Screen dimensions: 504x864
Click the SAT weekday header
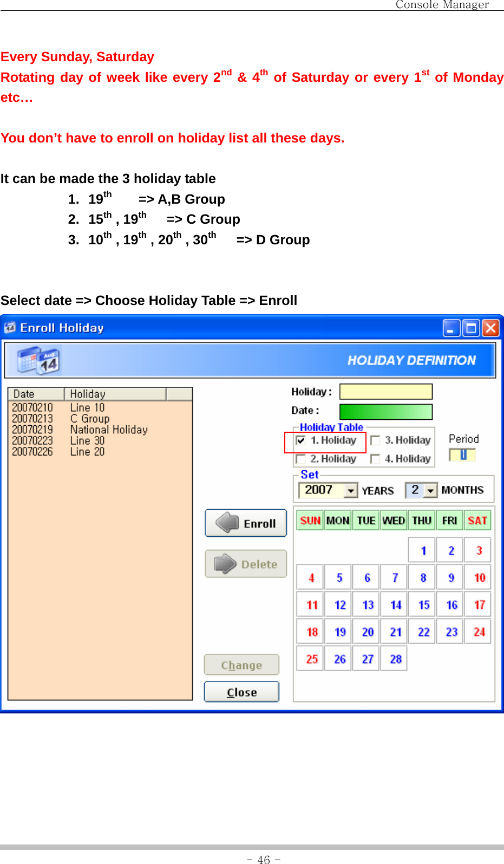477,521
